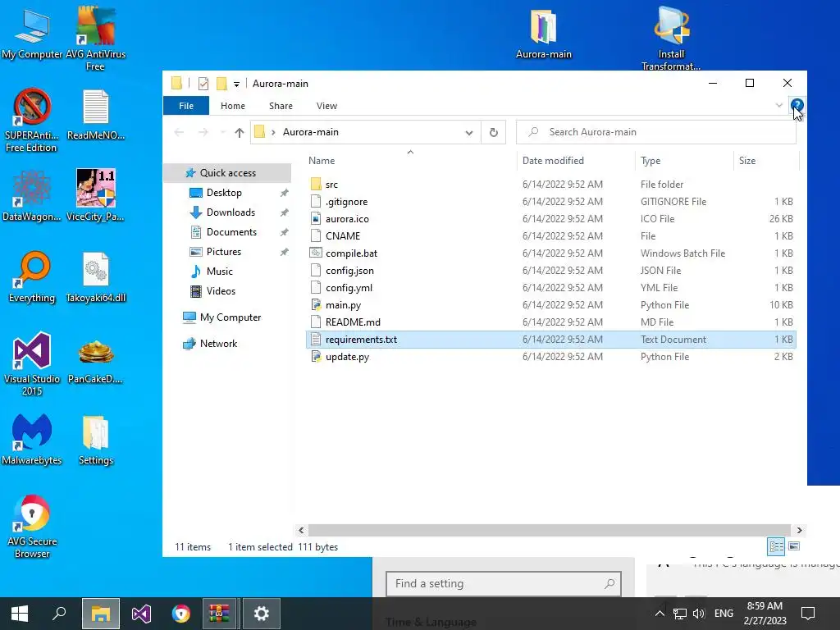This screenshot has height=630, width=840.
Task: Switch to large icons view button
Action: [794, 546]
